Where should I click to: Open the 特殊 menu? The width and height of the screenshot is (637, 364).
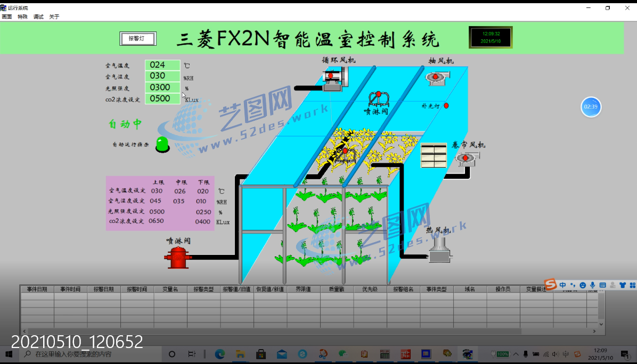coord(23,16)
